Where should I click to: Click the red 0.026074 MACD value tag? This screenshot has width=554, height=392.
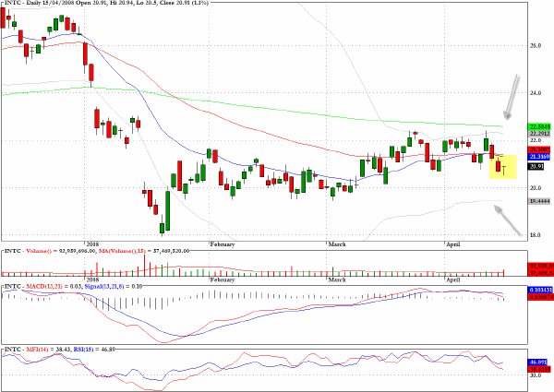[x=540, y=297]
